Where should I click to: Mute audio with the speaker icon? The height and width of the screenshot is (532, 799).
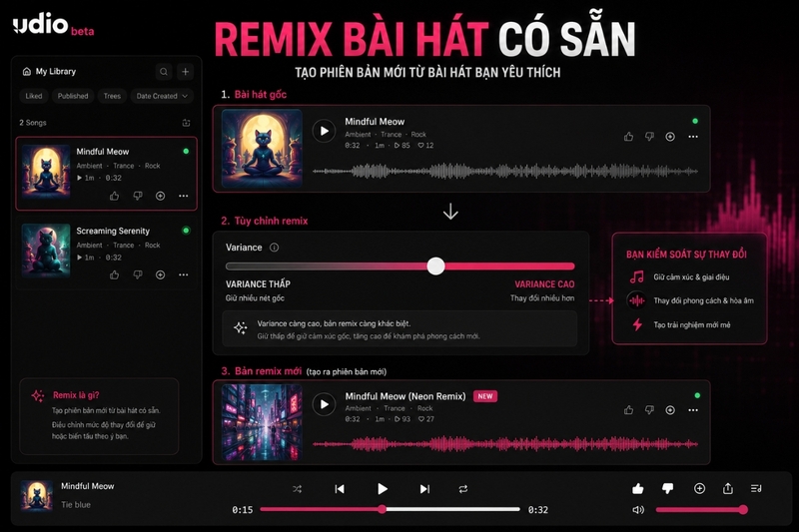click(x=638, y=510)
